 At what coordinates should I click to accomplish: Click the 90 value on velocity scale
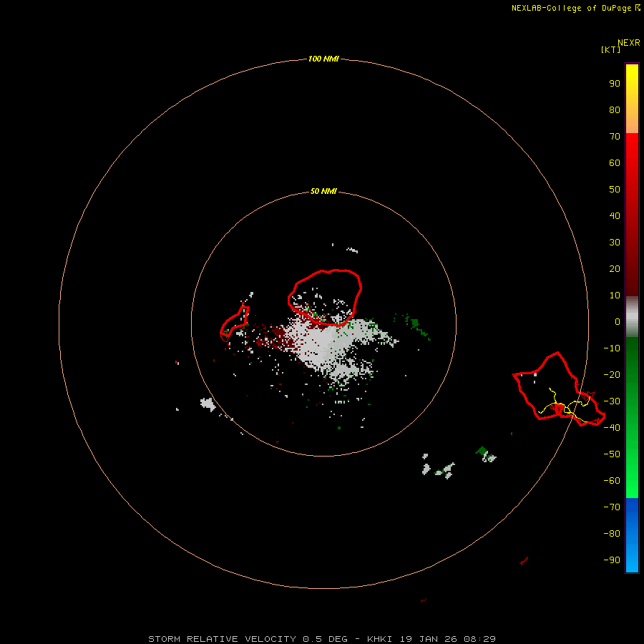(615, 84)
